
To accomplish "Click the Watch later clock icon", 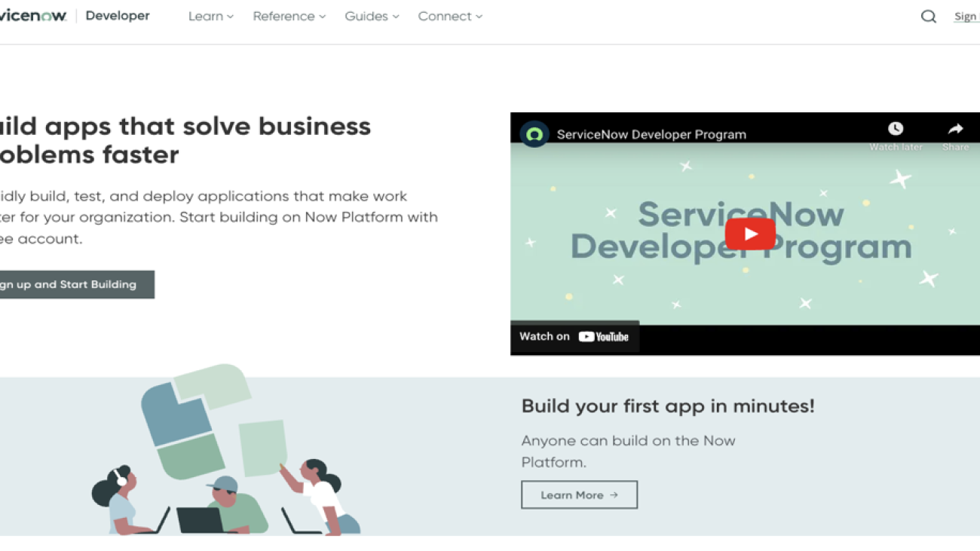I will 896,129.
